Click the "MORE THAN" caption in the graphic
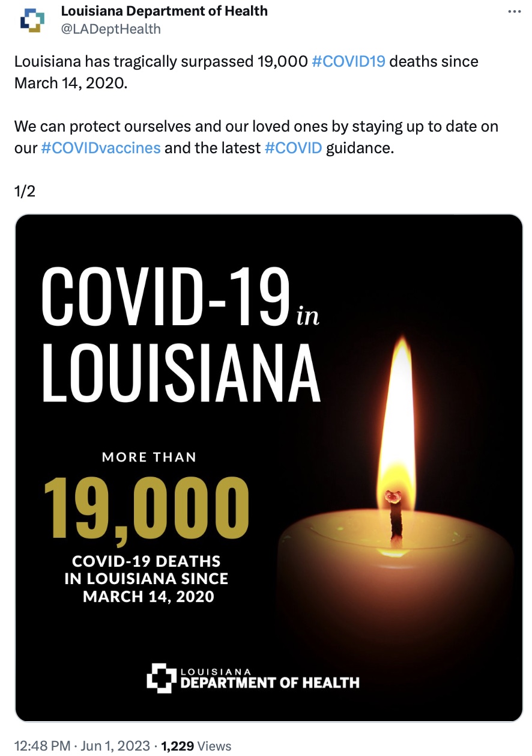 click(149, 457)
